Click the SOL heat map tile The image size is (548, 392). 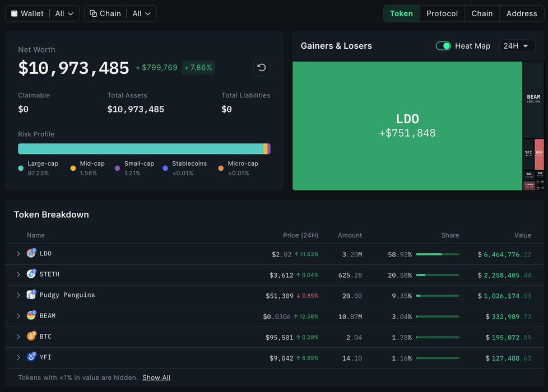[x=529, y=175]
